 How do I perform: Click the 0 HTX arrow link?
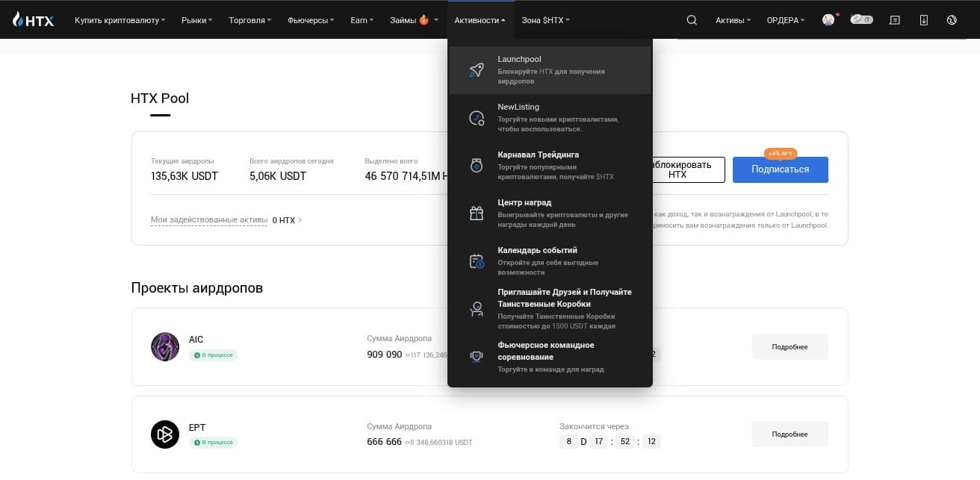click(x=288, y=220)
